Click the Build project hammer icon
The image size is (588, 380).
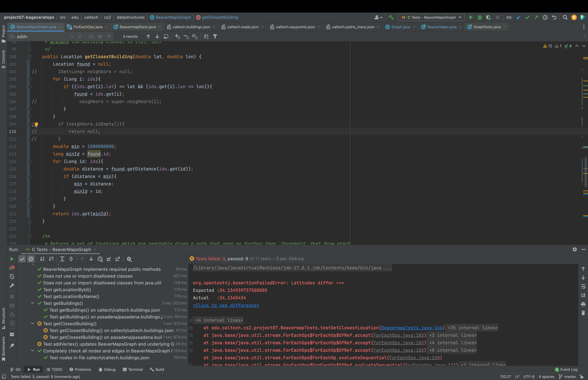[x=391, y=17]
